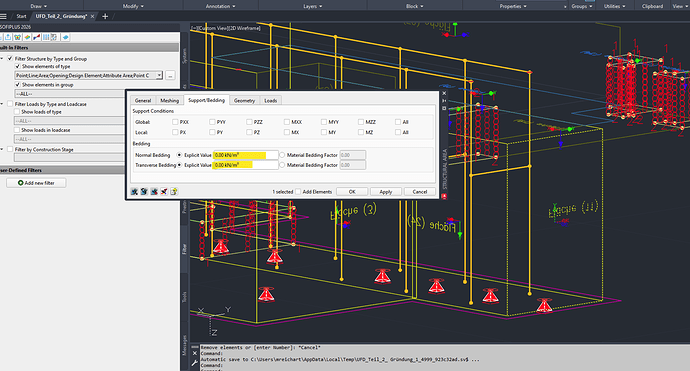Enable Filter by Construction Stage checkbox
Image resolution: width=690 pixels, height=371 pixels.
point(10,149)
